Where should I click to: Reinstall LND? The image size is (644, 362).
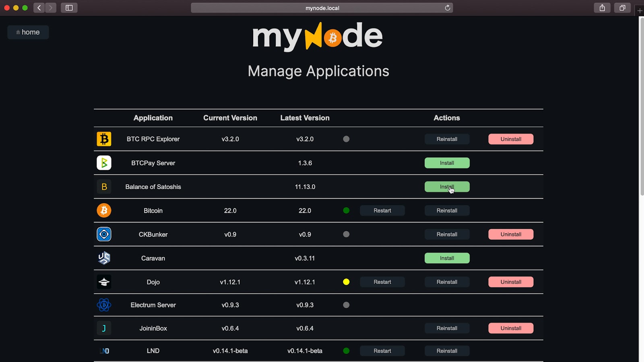tap(447, 351)
